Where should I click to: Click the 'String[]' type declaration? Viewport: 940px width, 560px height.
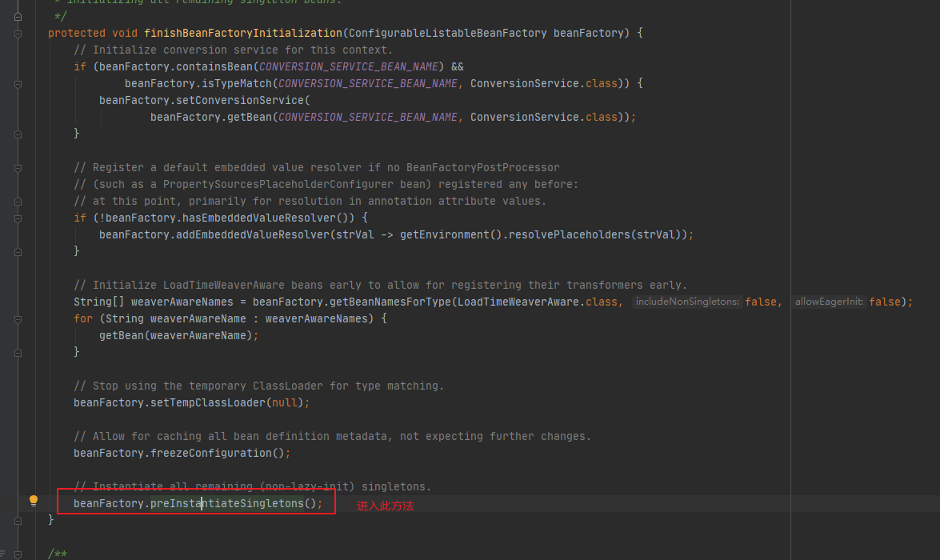pyautogui.click(x=99, y=302)
